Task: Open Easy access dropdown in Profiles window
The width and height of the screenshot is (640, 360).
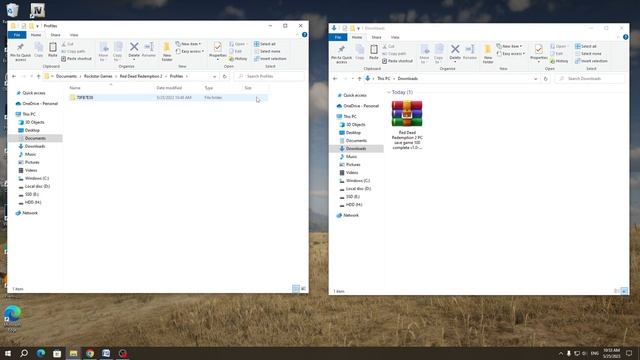Action: click(x=190, y=51)
